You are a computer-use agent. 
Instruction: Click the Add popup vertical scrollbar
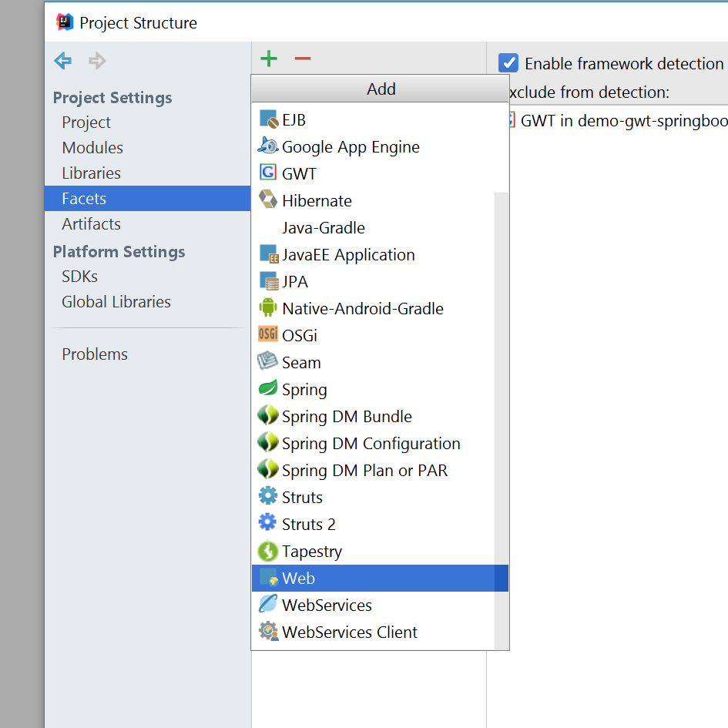(x=502, y=421)
